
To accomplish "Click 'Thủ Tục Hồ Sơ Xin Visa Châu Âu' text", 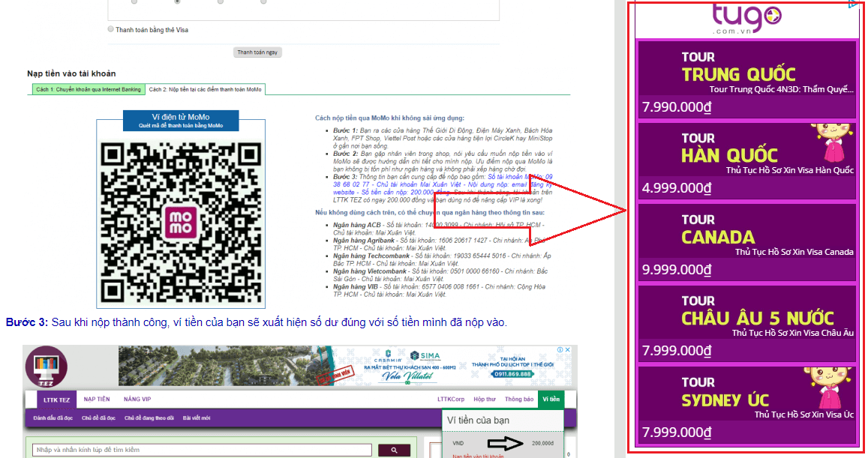I will tap(793, 333).
